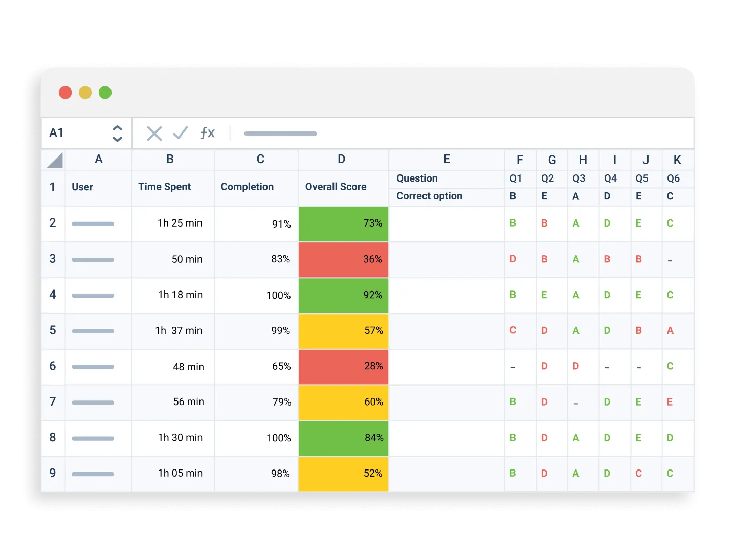Click the Time Spent column header
Image resolution: width=735 pixels, height=560 pixels.
(164, 187)
